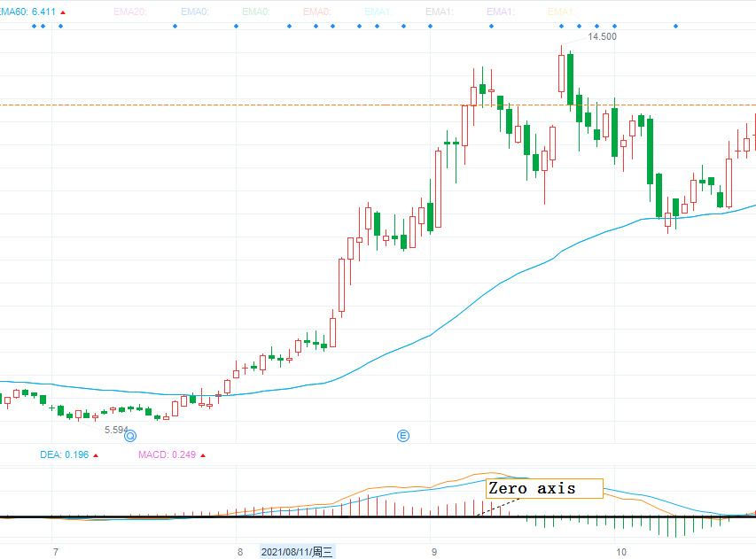The height and width of the screenshot is (559, 756).
Task: Click the rightmost blue diamond marker
Action: [675, 26]
